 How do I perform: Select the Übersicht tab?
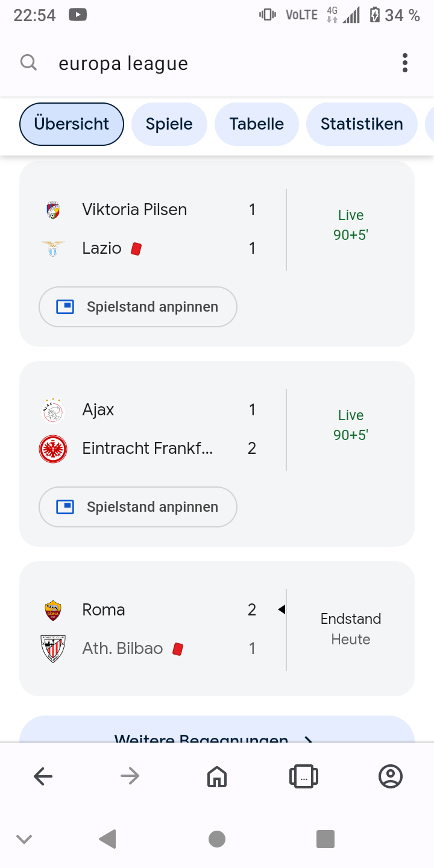tap(72, 124)
